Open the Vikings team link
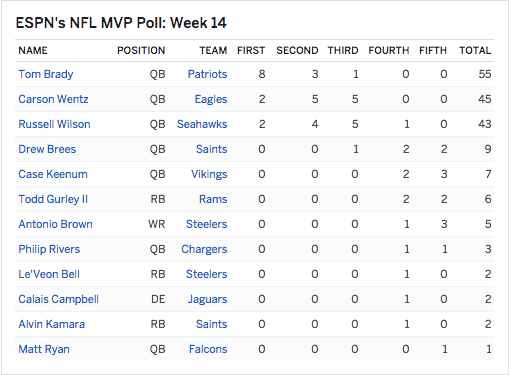Screen dimensions: 509x375 (x=209, y=174)
